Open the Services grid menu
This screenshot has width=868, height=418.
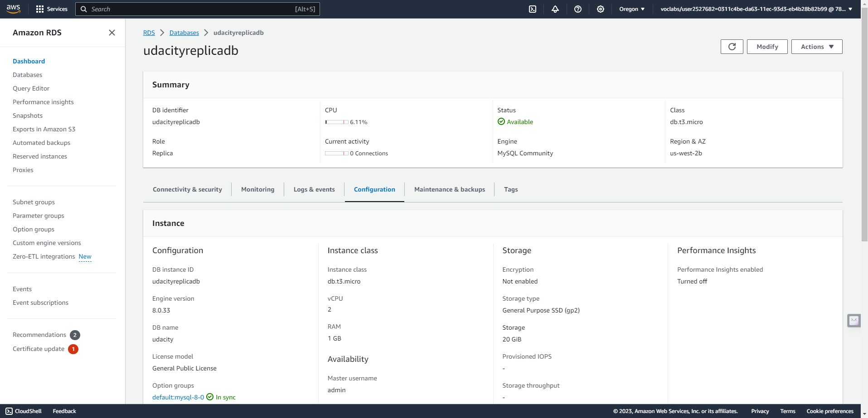coord(52,9)
